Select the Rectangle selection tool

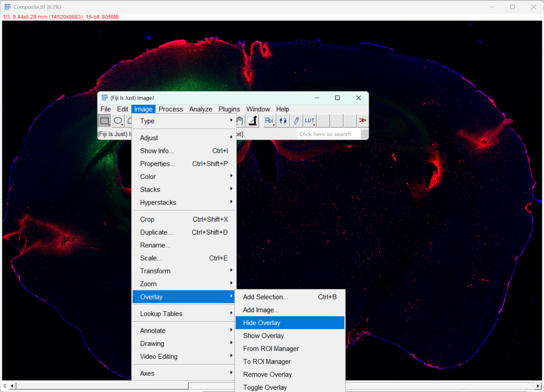105,121
